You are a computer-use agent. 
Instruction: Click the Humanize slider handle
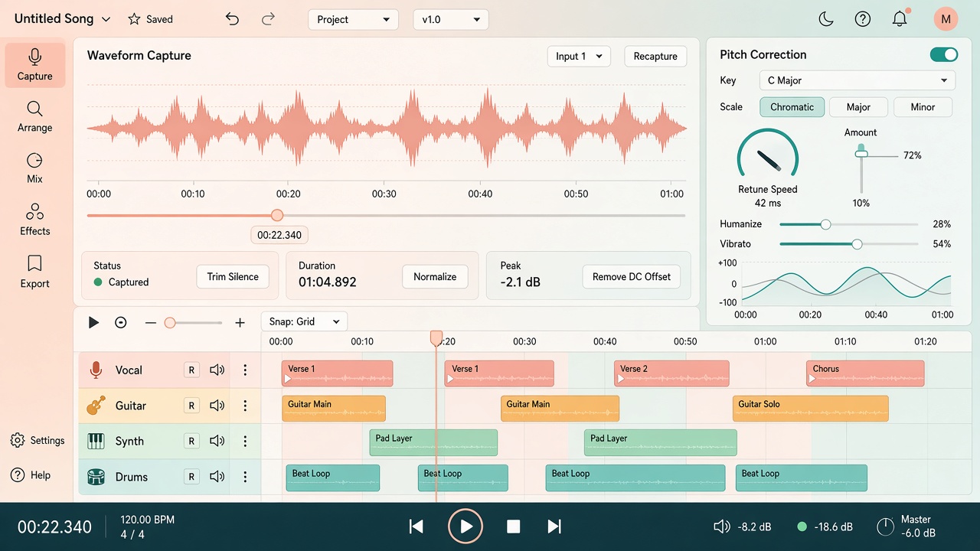tap(825, 224)
